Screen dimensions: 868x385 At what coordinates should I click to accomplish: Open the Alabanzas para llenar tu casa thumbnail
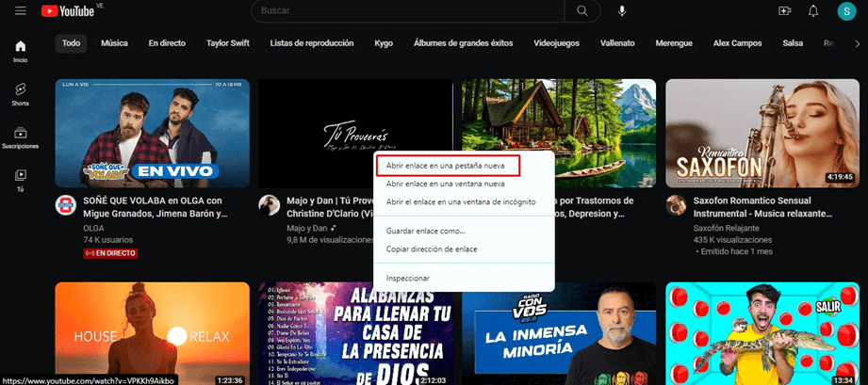click(x=355, y=333)
